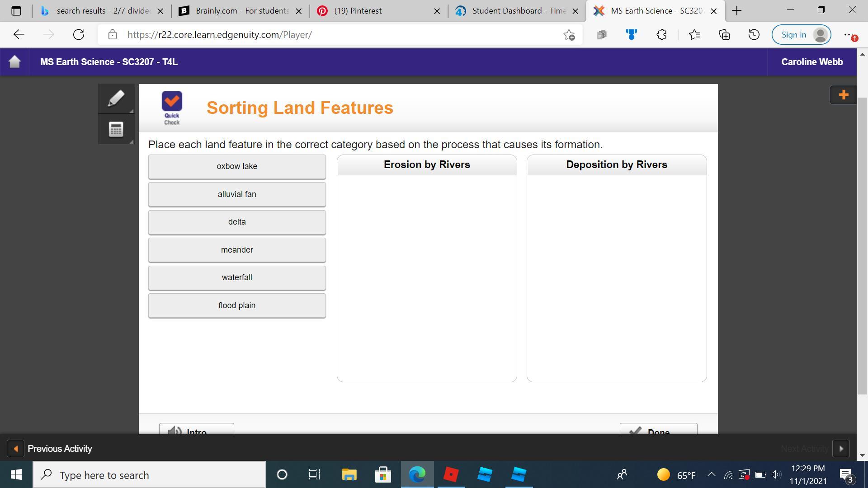Click the Next Activity arrow
Image resolution: width=868 pixels, height=488 pixels.
coord(841,449)
